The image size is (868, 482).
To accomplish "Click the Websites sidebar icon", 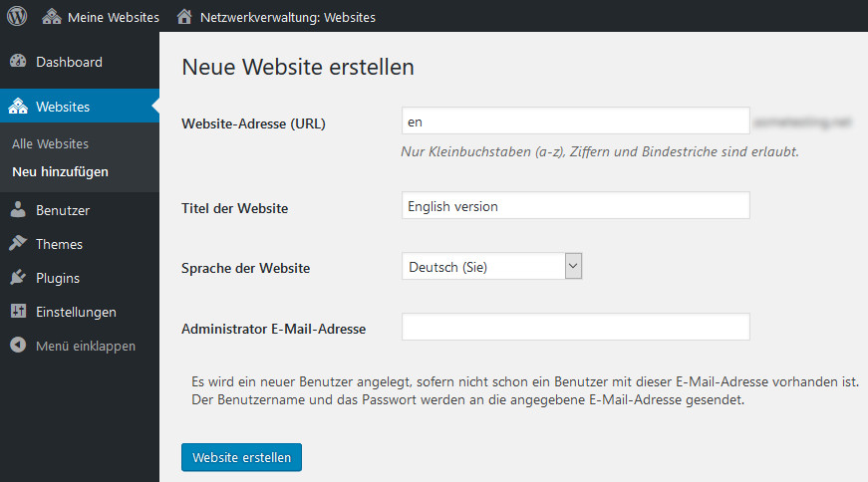I will coord(18,106).
